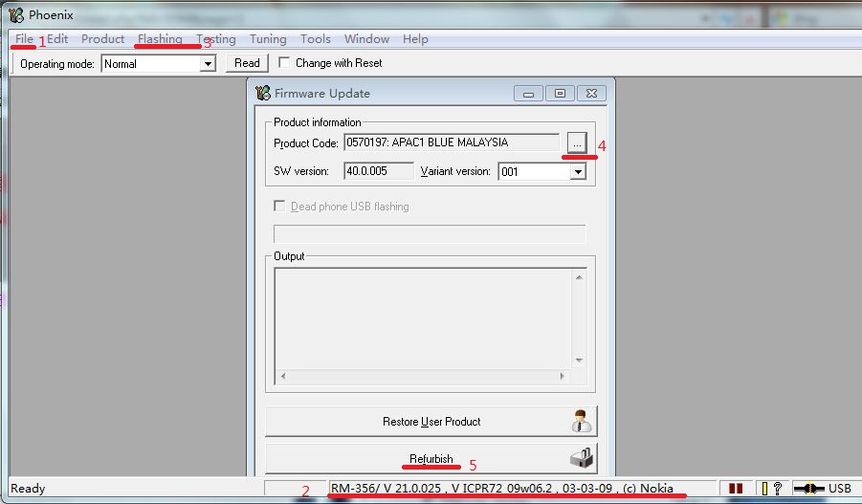Viewport: 862px width, 504px height.
Task: Click the Read button
Action: [x=247, y=63]
